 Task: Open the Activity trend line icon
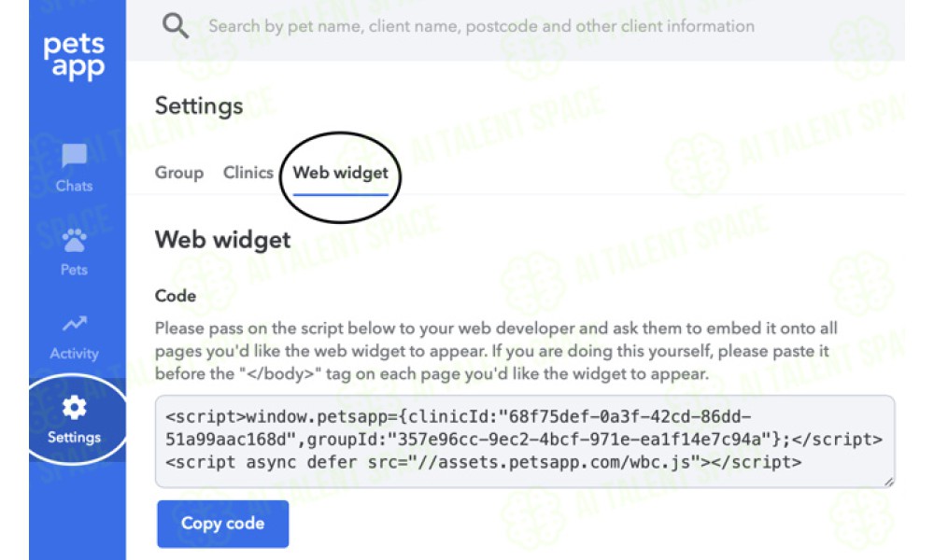click(x=75, y=324)
